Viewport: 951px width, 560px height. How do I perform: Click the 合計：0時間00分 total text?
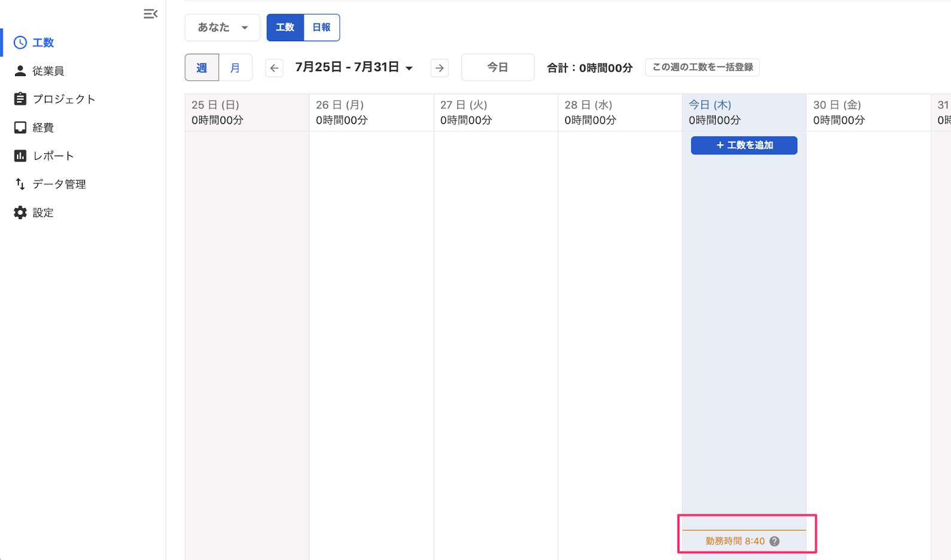pyautogui.click(x=590, y=68)
